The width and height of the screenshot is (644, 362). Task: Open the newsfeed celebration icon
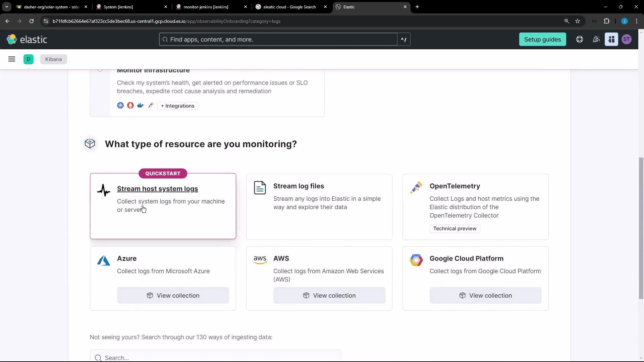click(596, 40)
